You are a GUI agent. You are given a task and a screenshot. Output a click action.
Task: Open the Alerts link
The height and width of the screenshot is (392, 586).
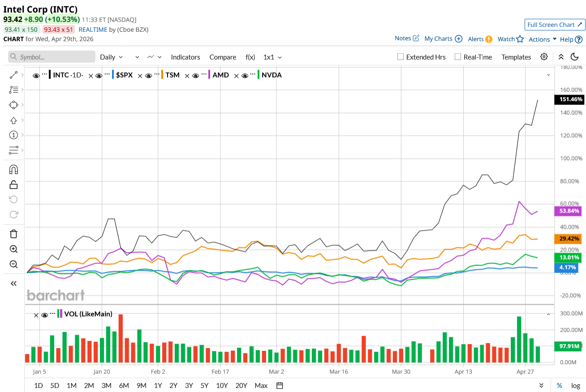480,39
